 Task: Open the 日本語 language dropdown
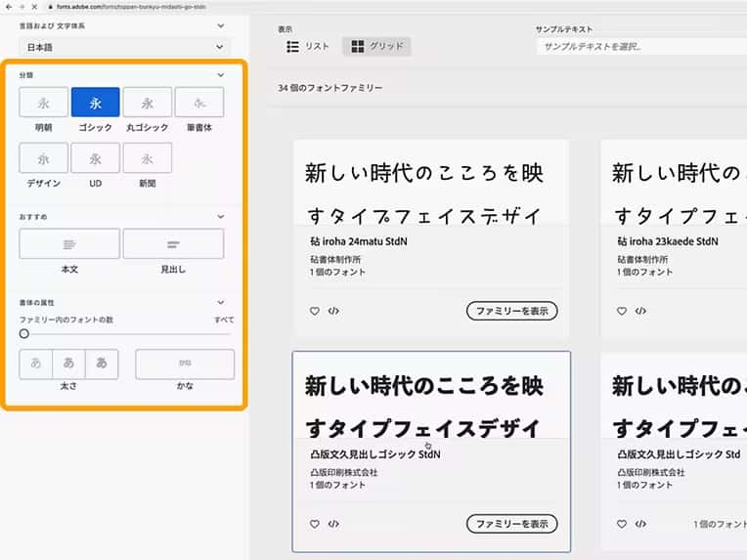(x=124, y=47)
